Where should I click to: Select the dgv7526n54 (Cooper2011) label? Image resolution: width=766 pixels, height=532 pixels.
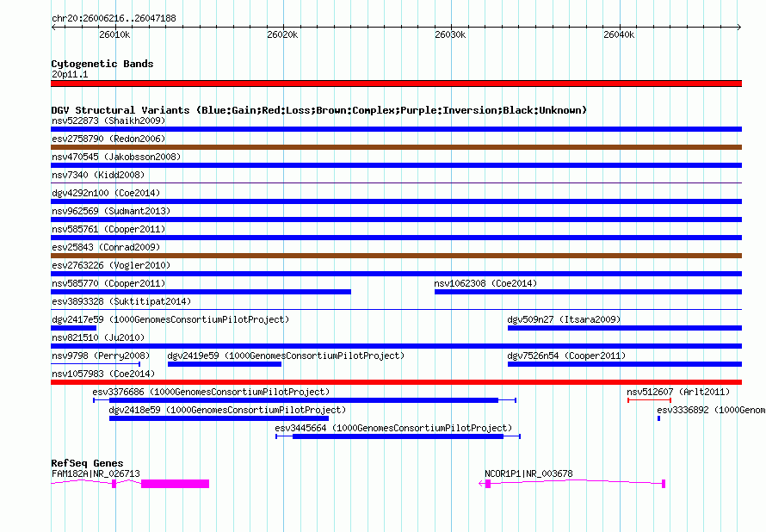566,356
